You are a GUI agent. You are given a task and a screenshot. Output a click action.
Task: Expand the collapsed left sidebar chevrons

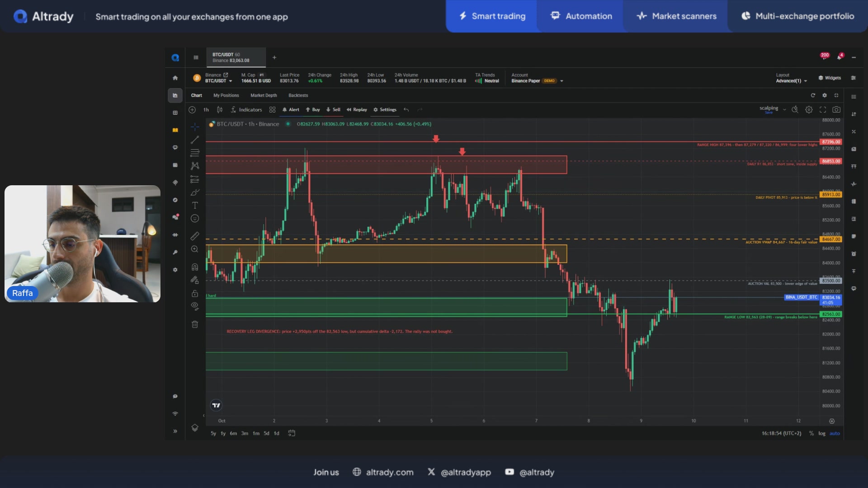pos(175,431)
